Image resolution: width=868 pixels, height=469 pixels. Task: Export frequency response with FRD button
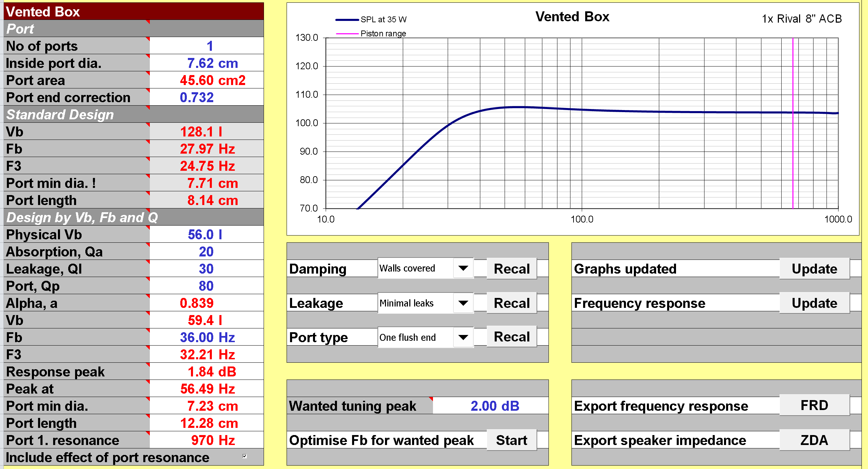click(x=814, y=406)
